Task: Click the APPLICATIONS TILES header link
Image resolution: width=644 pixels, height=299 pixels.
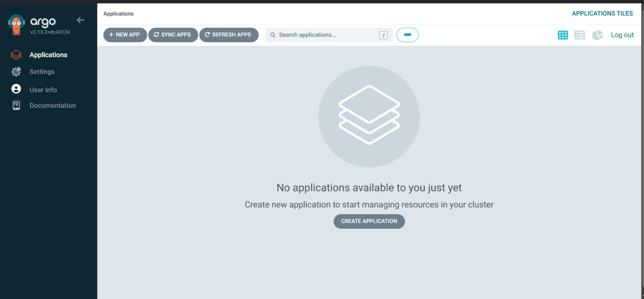Action: tap(602, 13)
